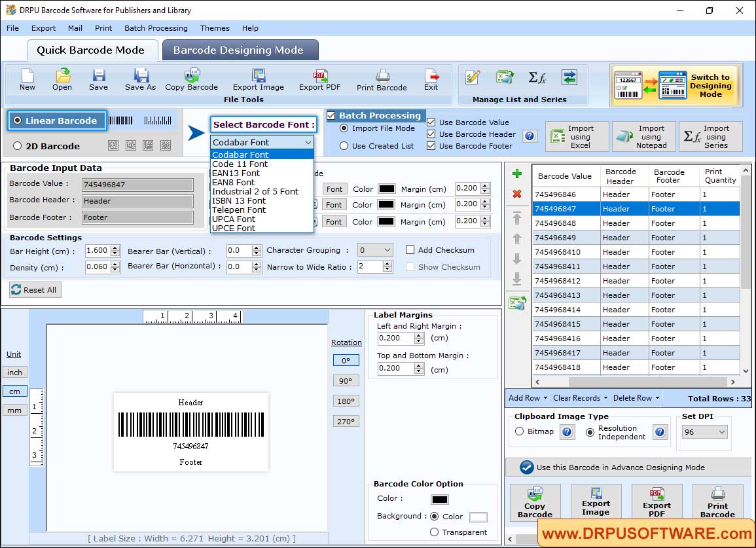Set rotation to 90 degrees
756x548 pixels.
click(346, 380)
